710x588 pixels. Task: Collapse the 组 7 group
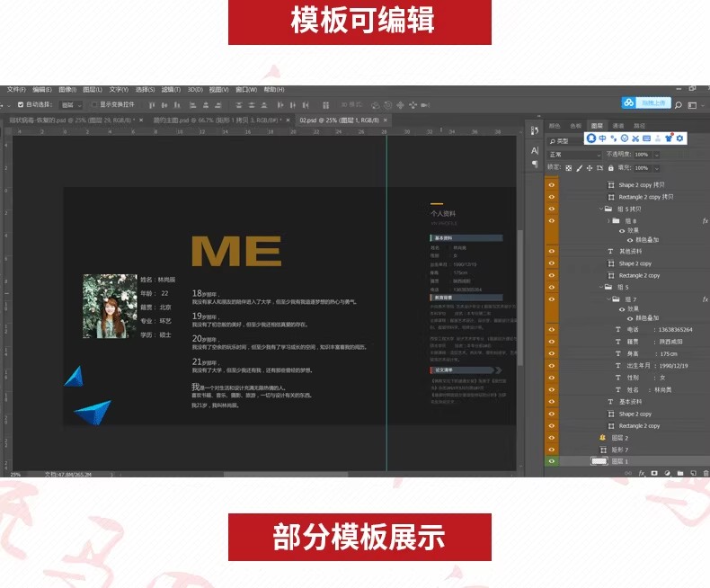(x=608, y=299)
